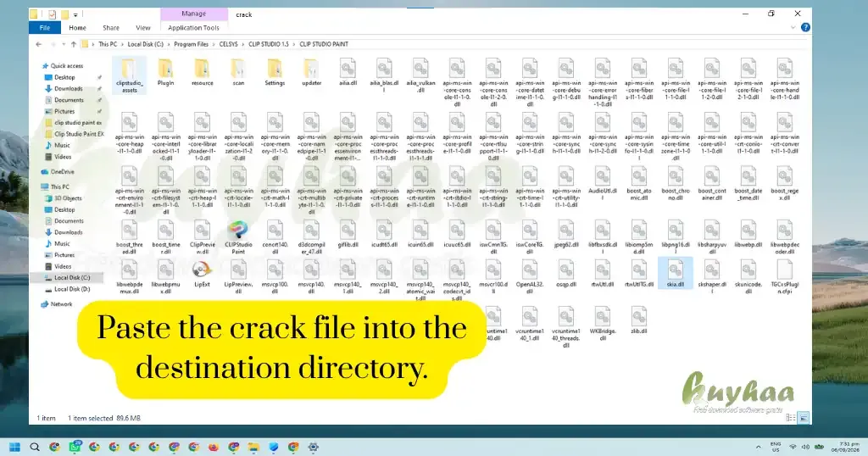868x456 pixels.
Task: Go back with the Back arrow
Action: point(38,44)
